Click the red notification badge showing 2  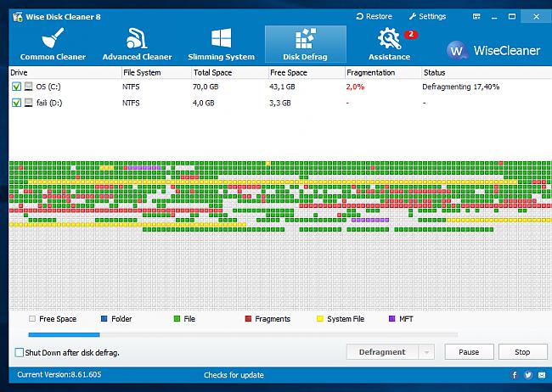[411, 35]
